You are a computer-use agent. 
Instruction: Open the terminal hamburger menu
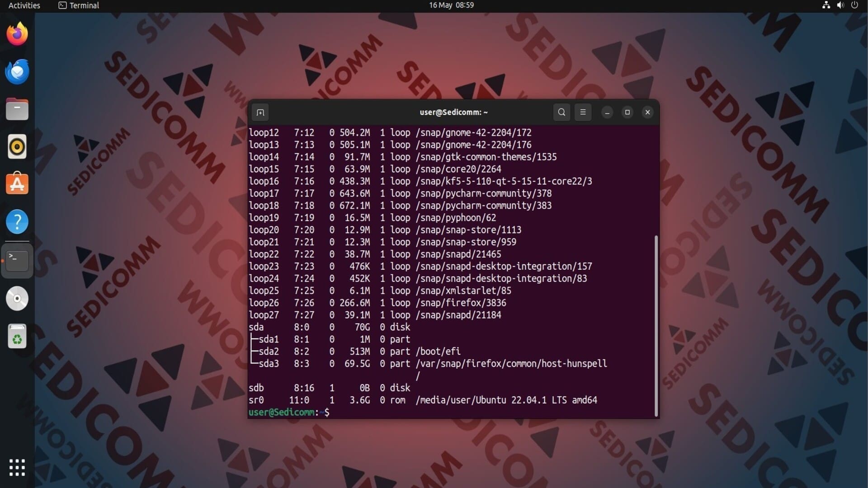(x=583, y=112)
